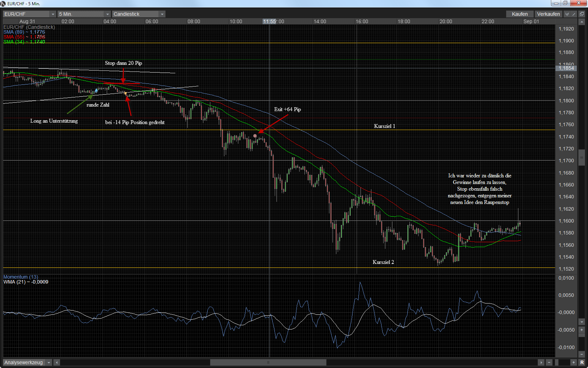588x368 pixels.
Task: Click vertical zoom plus button
Action: 582,330
